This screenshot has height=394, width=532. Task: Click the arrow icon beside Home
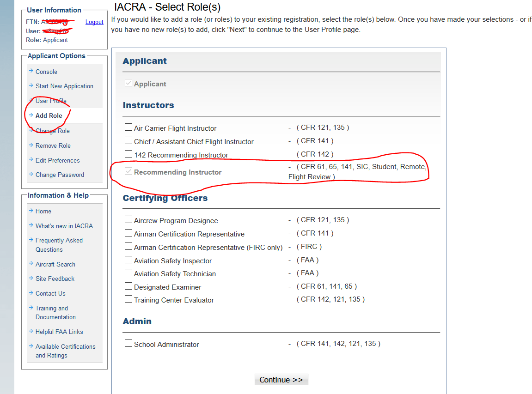pyautogui.click(x=31, y=211)
